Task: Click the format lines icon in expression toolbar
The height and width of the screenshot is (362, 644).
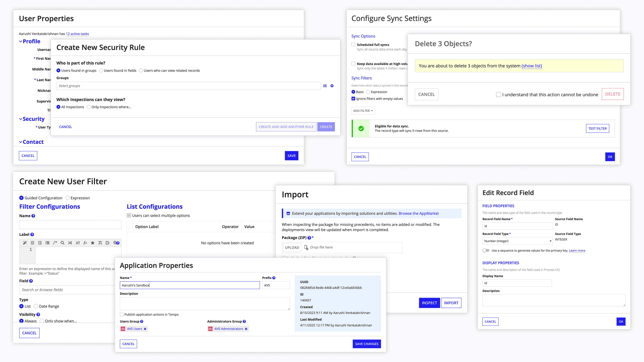Action: click(47, 243)
